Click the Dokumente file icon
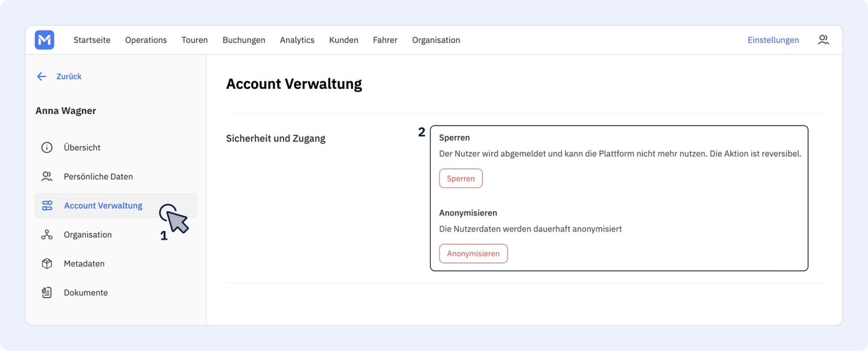Image resolution: width=868 pixels, height=351 pixels. coord(47,293)
